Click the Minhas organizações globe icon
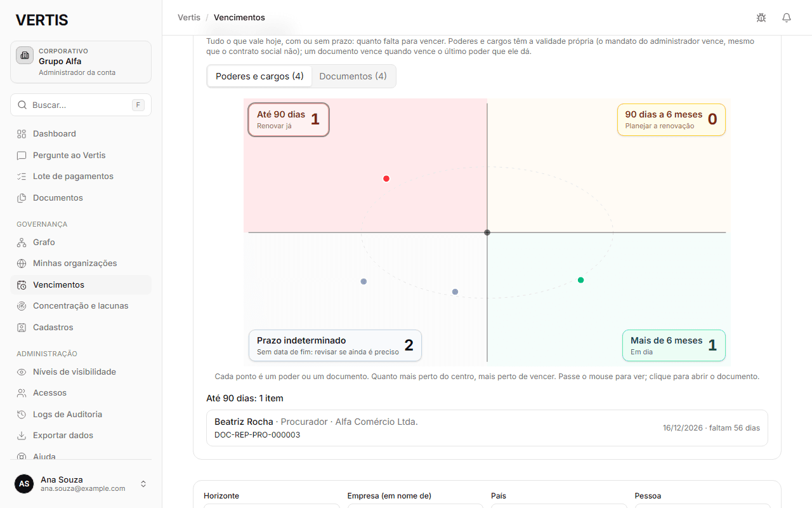The height and width of the screenshot is (508, 812). [22, 264]
